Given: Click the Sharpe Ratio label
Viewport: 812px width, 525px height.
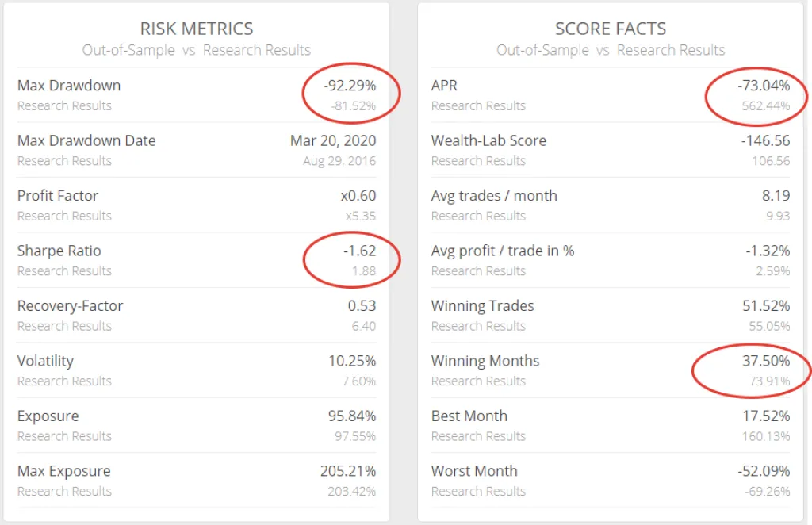Looking at the screenshot, I should click(59, 251).
